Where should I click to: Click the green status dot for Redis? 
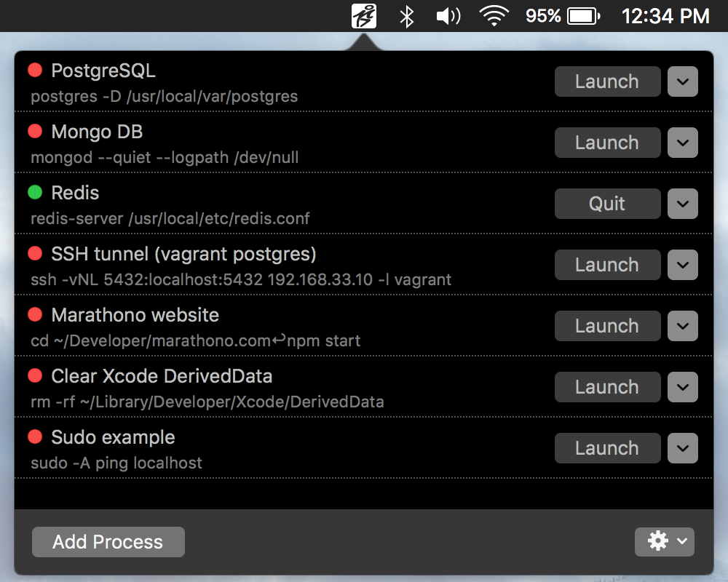35,192
